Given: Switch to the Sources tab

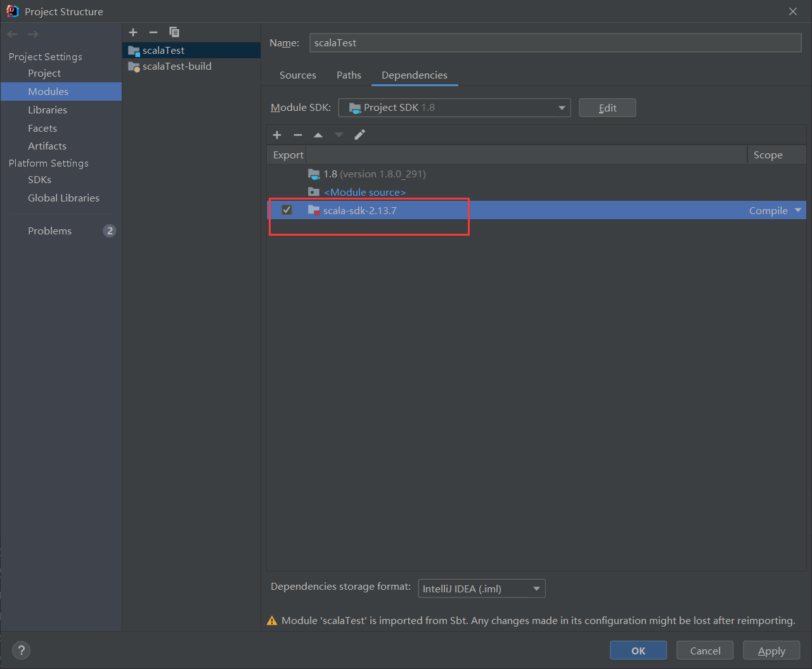Looking at the screenshot, I should click(298, 75).
